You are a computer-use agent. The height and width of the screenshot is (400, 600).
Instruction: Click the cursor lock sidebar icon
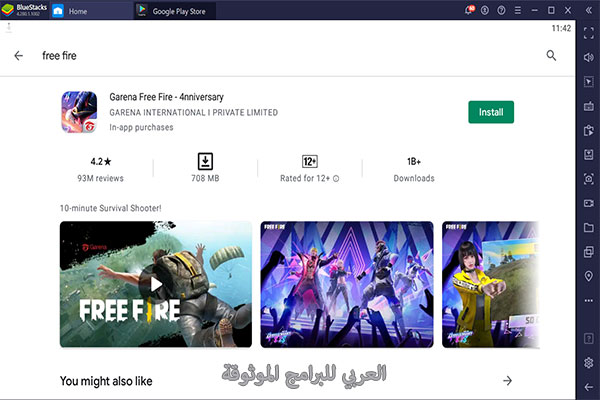click(589, 82)
